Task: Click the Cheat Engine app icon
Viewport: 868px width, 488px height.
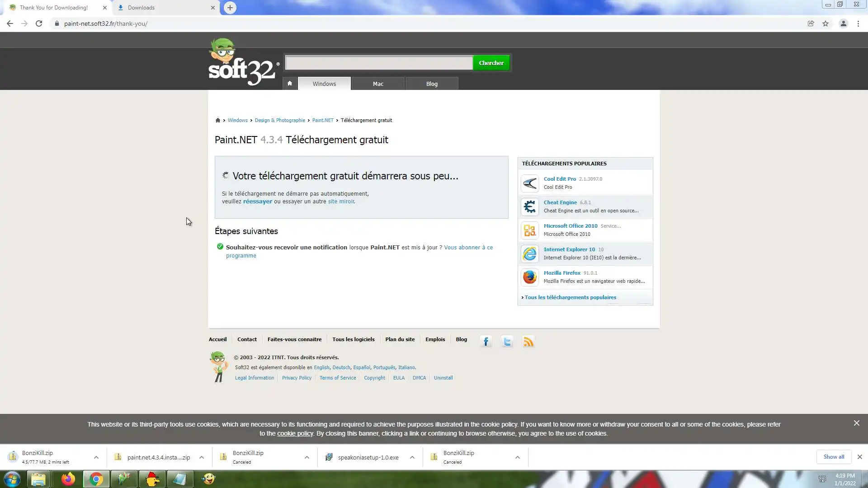Action: point(529,207)
